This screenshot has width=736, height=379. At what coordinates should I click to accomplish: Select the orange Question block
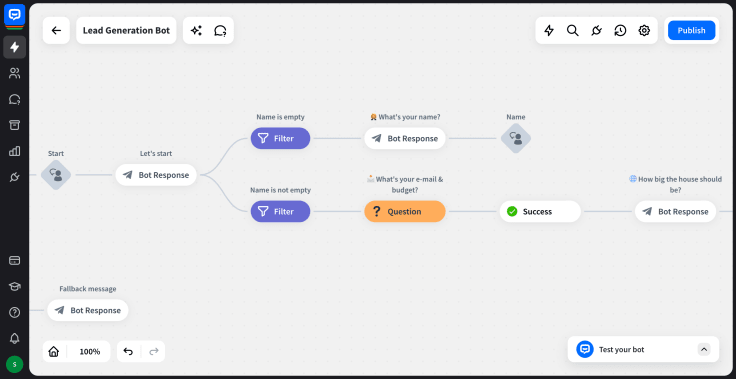pyautogui.click(x=405, y=212)
